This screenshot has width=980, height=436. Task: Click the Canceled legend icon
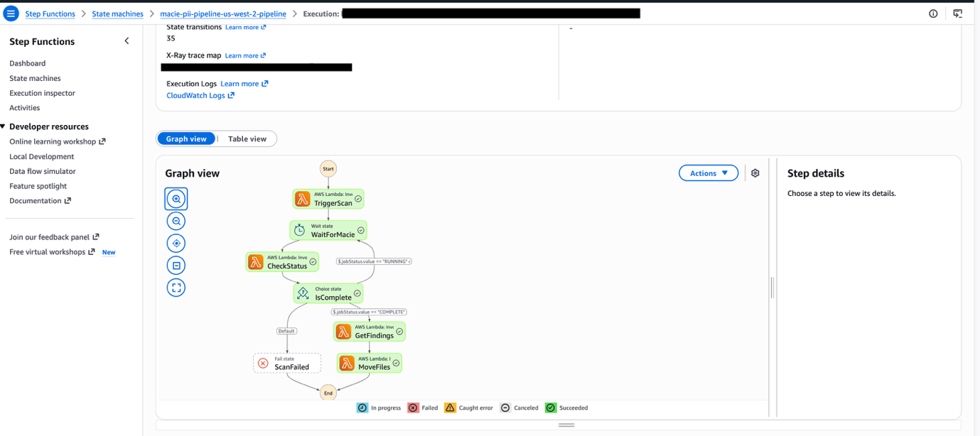[x=505, y=408]
